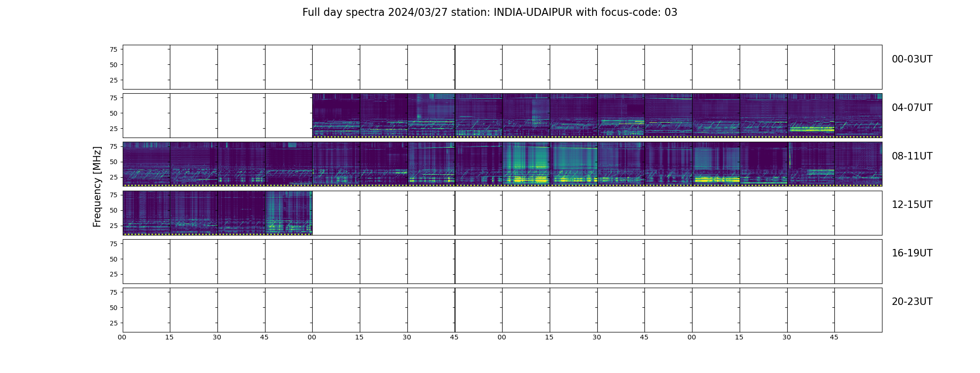
Task: Open the 06:00–06:15 spectrum panel in the 04-07UT row
Action: [526, 116]
